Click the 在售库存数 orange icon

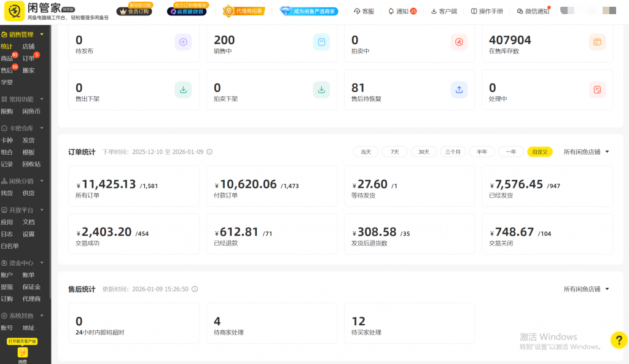tap(596, 42)
